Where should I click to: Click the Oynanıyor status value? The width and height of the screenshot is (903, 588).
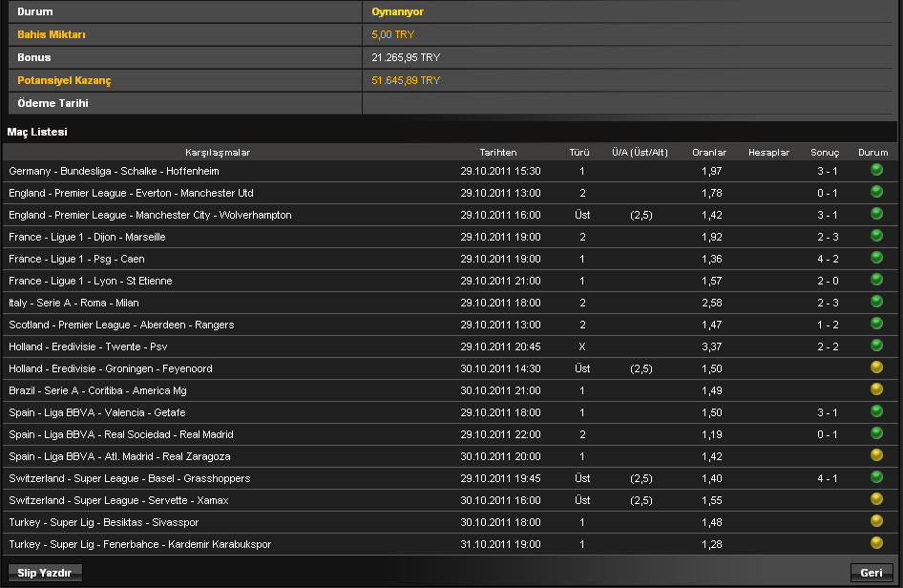click(398, 11)
